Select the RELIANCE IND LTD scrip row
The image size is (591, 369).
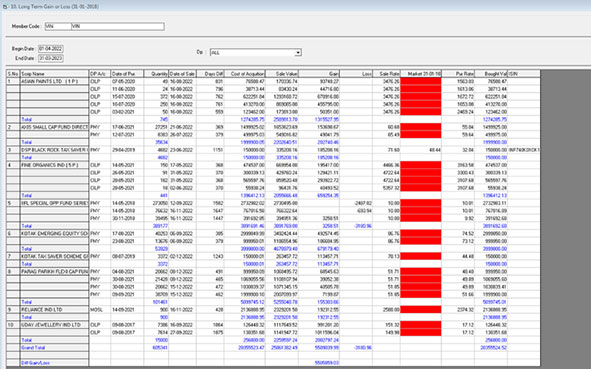click(x=54, y=309)
